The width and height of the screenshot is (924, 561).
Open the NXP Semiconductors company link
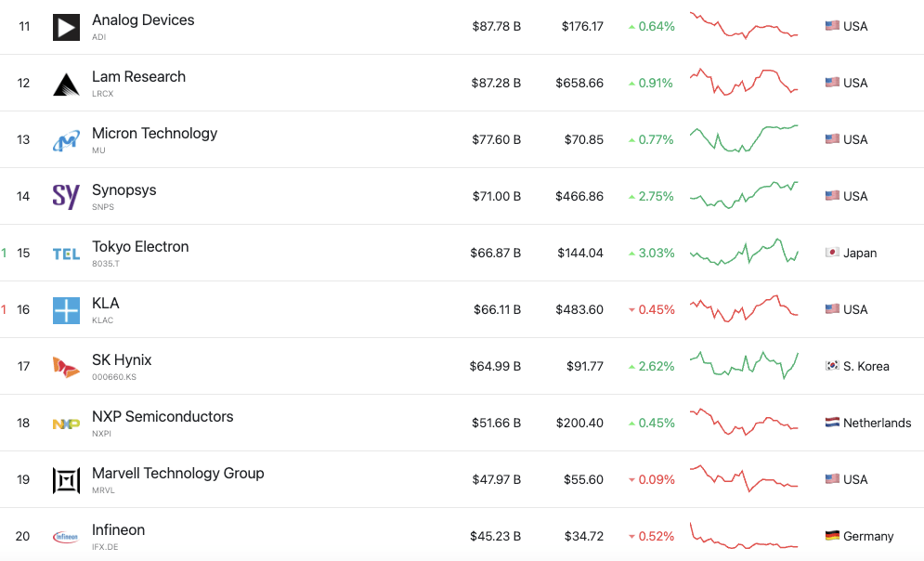pos(163,417)
